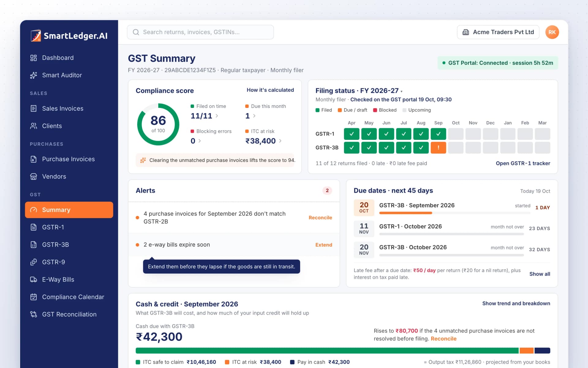The height and width of the screenshot is (368, 588).
Task: Open the RK user avatar
Action: point(552,32)
